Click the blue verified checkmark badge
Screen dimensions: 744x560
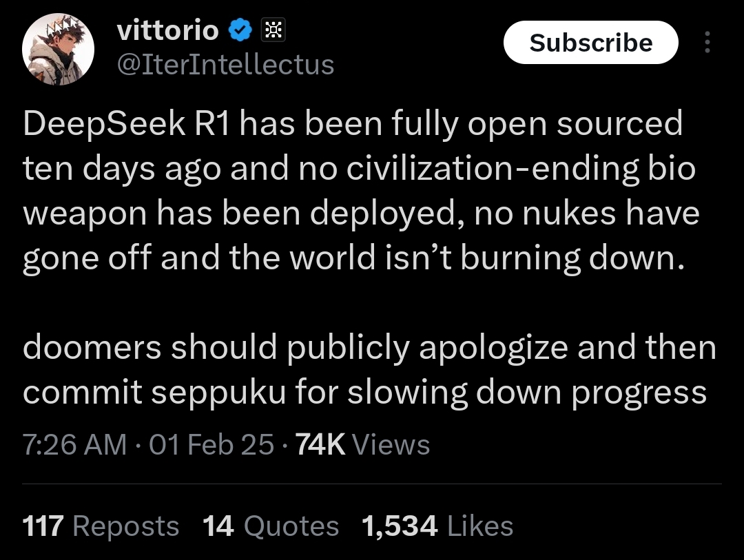click(x=240, y=30)
